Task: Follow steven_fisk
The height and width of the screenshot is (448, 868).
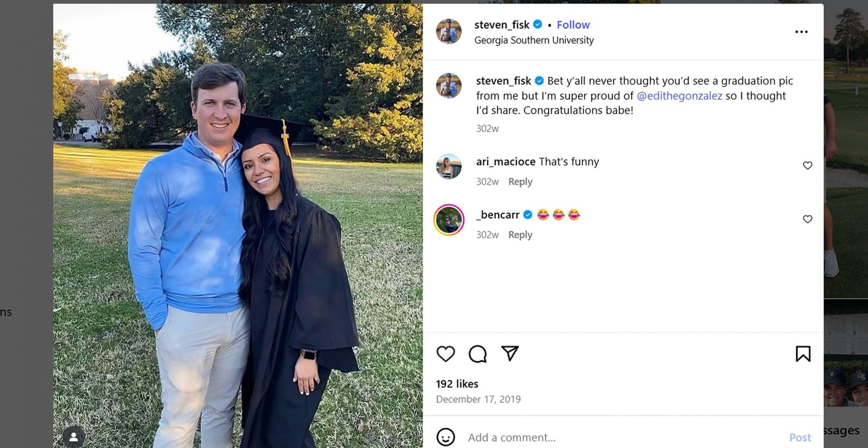Action: point(573,25)
